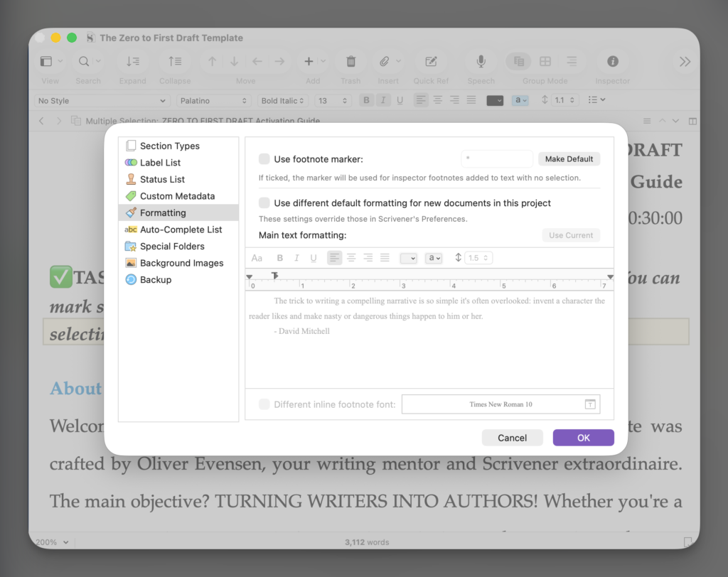Image resolution: width=728 pixels, height=577 pixels.
Task: Open the Palatino font dropdown
Action: coord(213,101)
